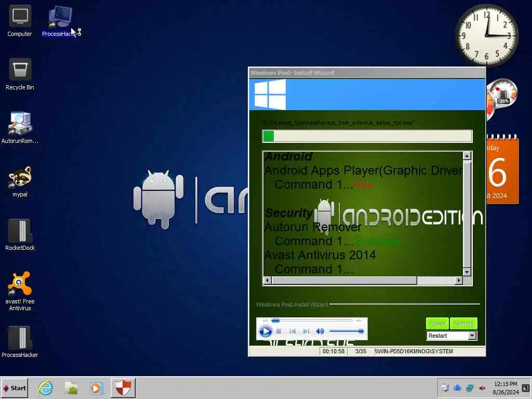
Task: Click the media player seek bar
Action: pos(312,320)
